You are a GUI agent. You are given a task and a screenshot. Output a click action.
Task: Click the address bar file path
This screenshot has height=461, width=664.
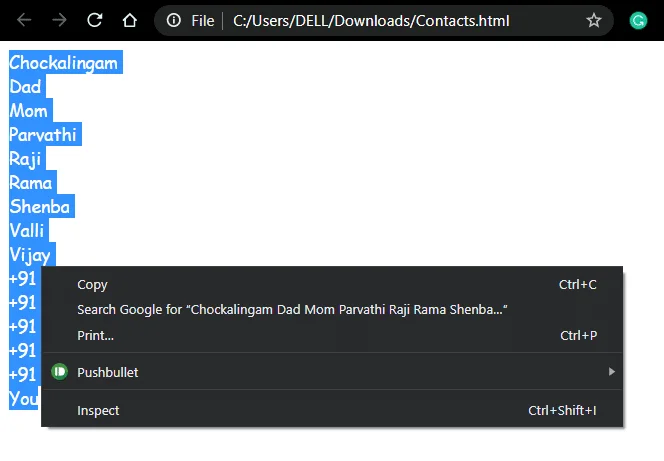pyautogui.click(x=371, y=20)
